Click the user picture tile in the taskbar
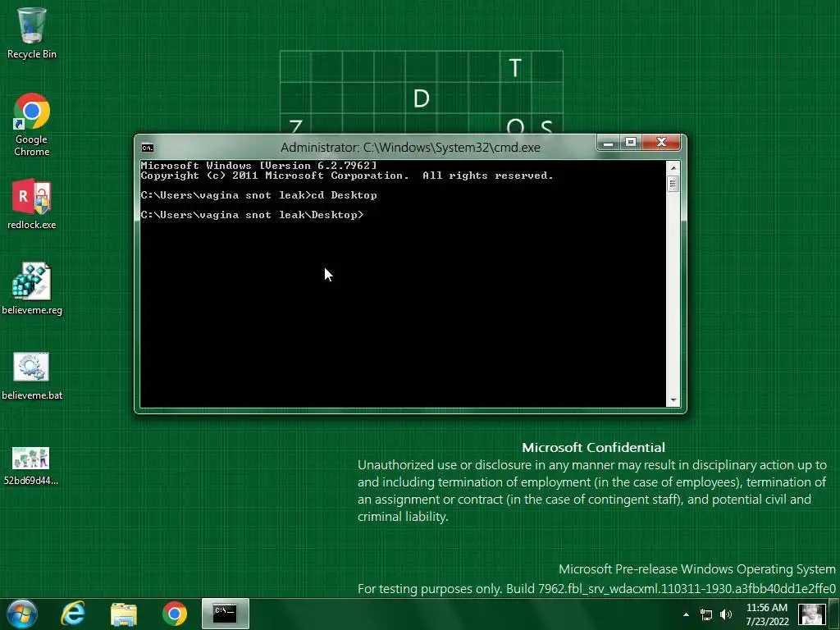This screenshot has width=840, height=630. [811, 614]
